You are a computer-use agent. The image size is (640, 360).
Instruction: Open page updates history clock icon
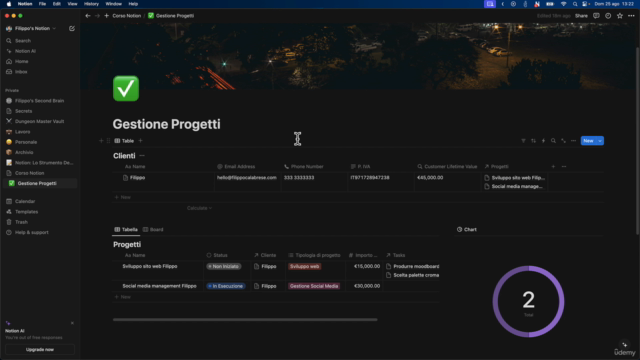pos(608,16)
